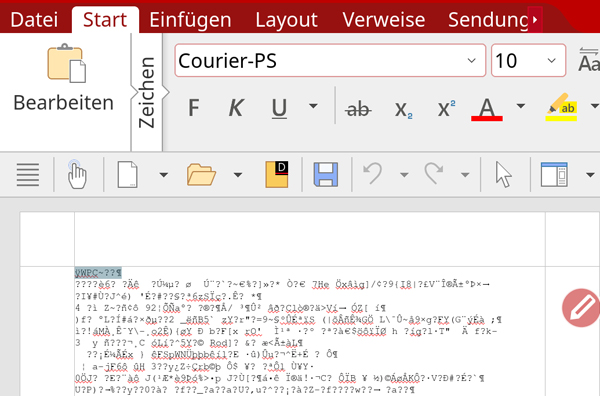Toggle superscript formatting
Image resolution: width=600 pixels, height=396 pixels.
tap(446, 108)
